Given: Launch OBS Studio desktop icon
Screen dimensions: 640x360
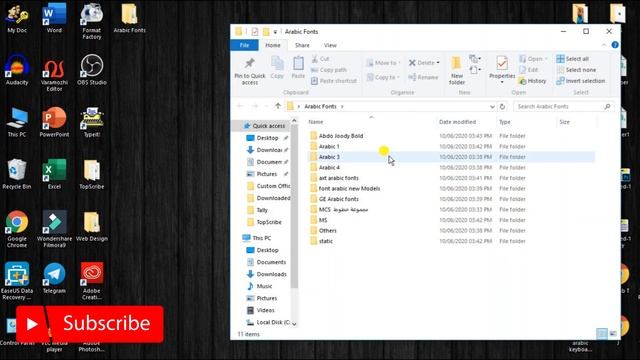Looking at the screenshot, I should coord(91,70).
